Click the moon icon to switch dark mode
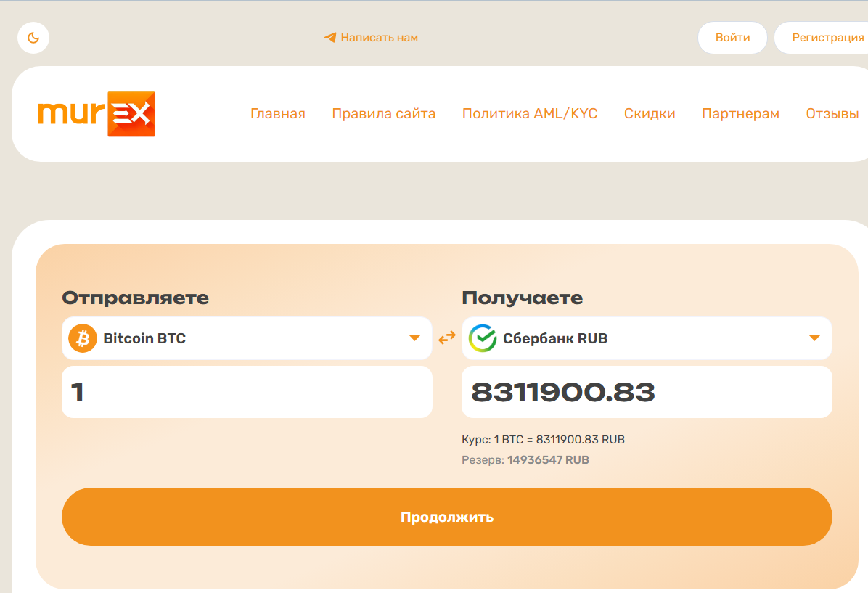868x593 pixels. tap(33, 37)
